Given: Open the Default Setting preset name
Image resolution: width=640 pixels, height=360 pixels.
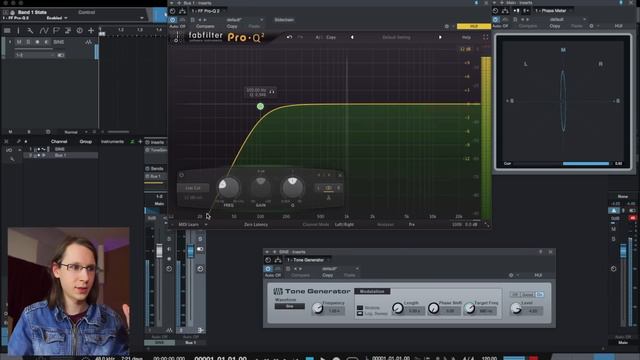Looking at the screenshot, I should pos(396,37).
